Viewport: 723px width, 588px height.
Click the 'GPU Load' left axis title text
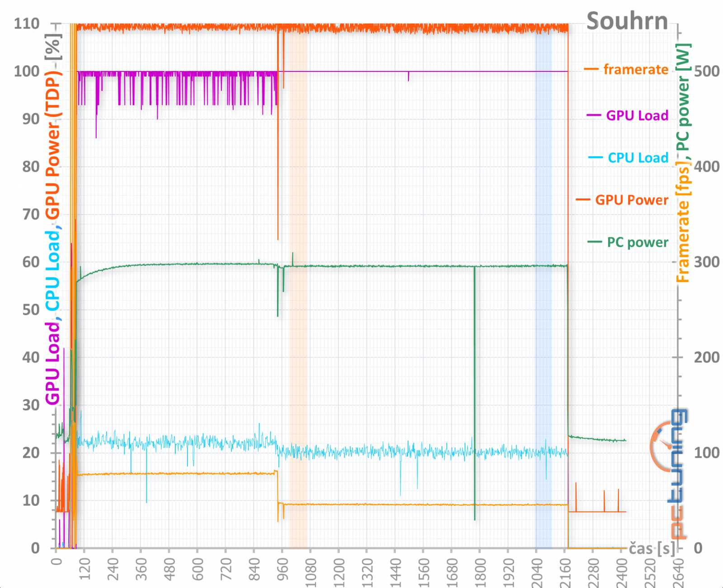52,363
